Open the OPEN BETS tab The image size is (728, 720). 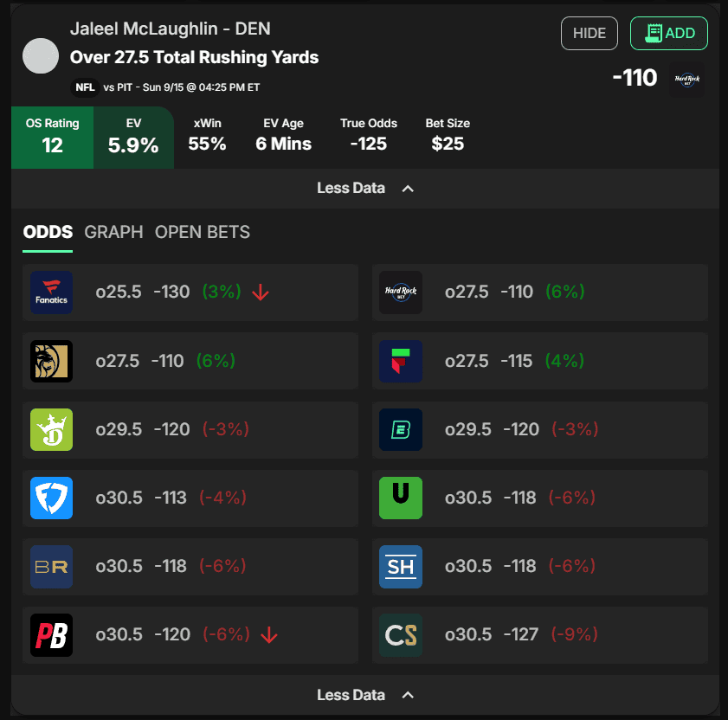coord(202,232)
